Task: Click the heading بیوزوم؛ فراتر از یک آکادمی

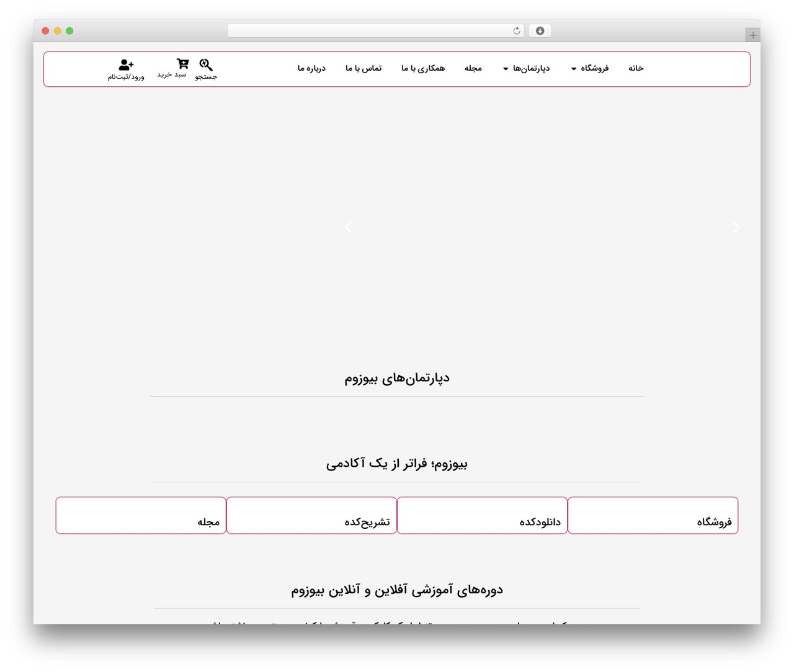Action: pos(397,464)
